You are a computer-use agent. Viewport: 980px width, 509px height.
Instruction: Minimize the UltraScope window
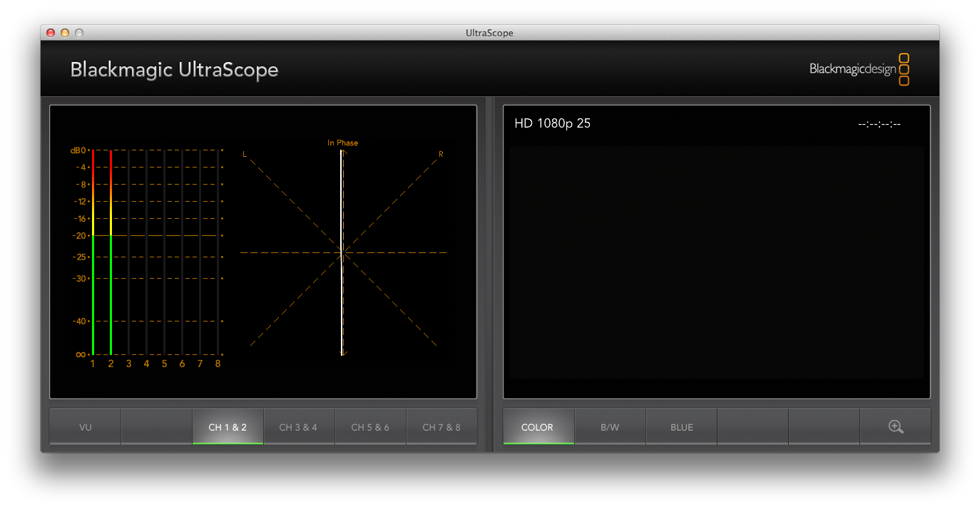[65, 33]
